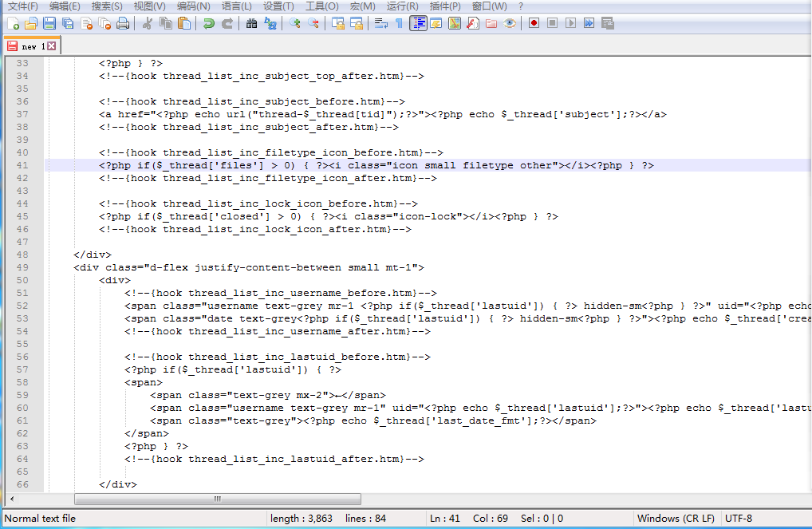Save the current recorded macro icon

608,23
